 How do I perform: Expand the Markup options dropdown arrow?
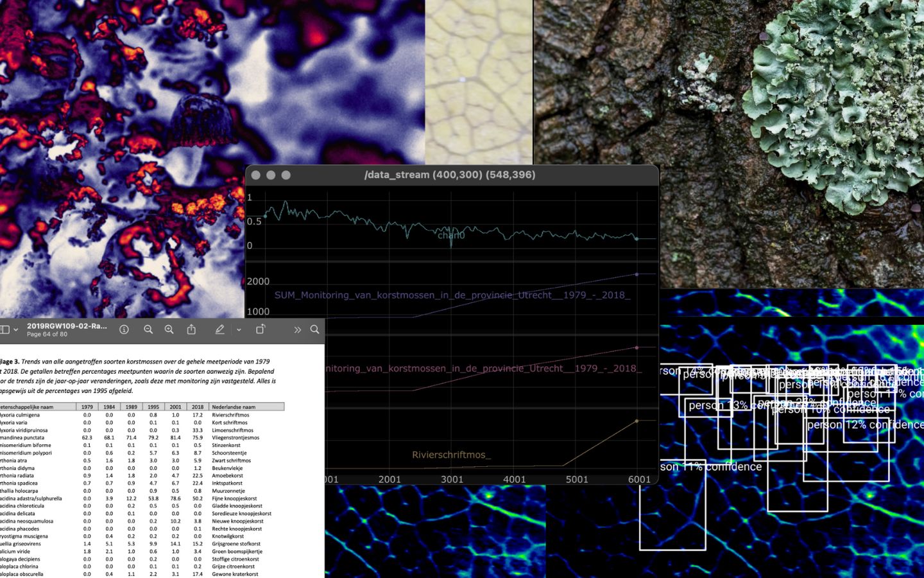[239, 329]
